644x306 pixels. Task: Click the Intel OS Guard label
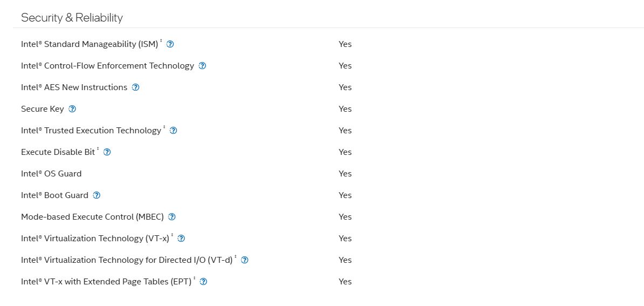(51, 173)
